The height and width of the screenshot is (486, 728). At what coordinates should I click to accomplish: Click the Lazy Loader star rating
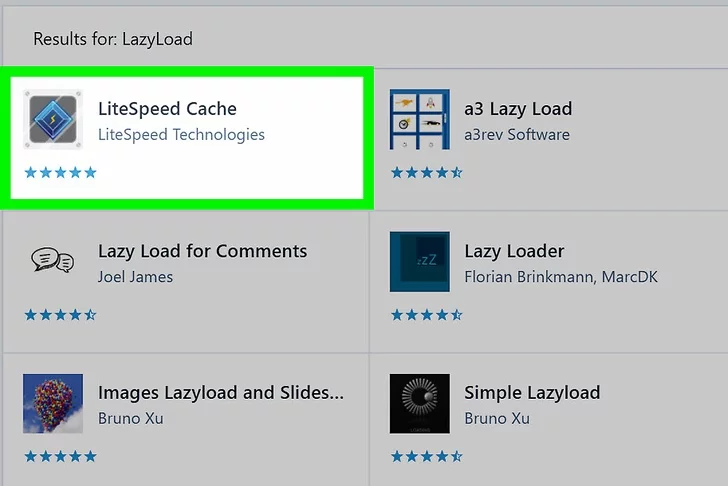[427, 315]
